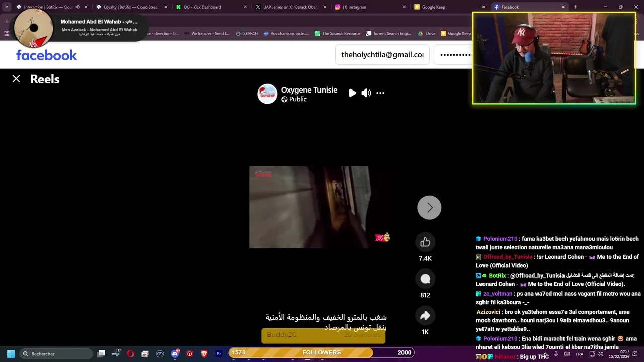The width and height of the screenshot is (644, 362).
Task: Close the OG - Kick Dashboard tab
Action: 245,7
